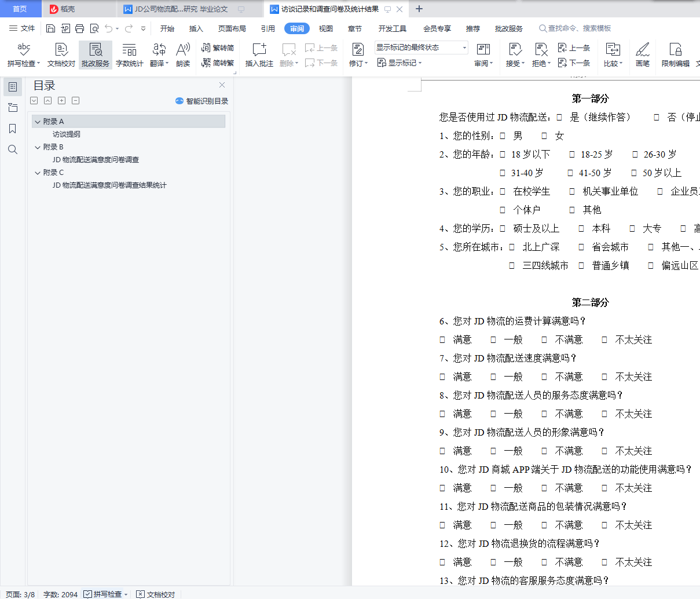Check the 18岁以下 age box

coord(503,155)
